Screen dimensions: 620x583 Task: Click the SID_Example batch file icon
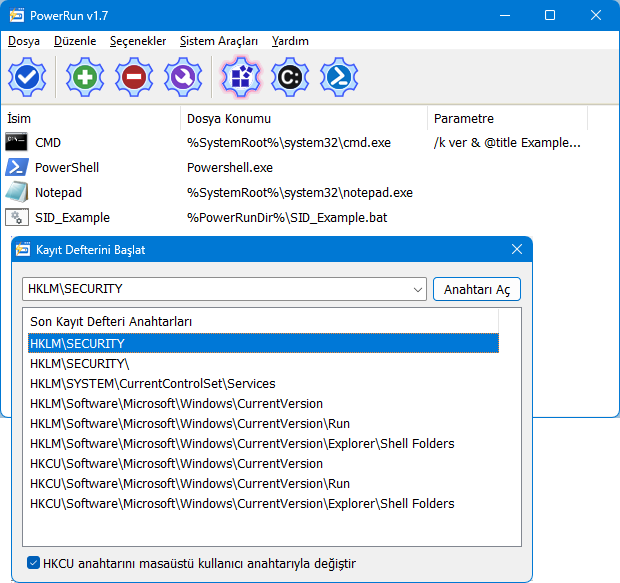[17, 218]
